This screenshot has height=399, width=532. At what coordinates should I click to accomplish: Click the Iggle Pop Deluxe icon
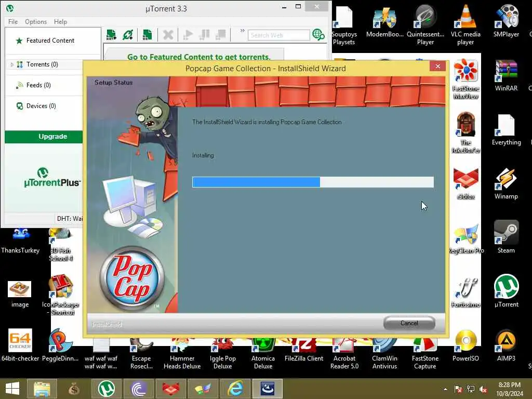pos(222,353)
